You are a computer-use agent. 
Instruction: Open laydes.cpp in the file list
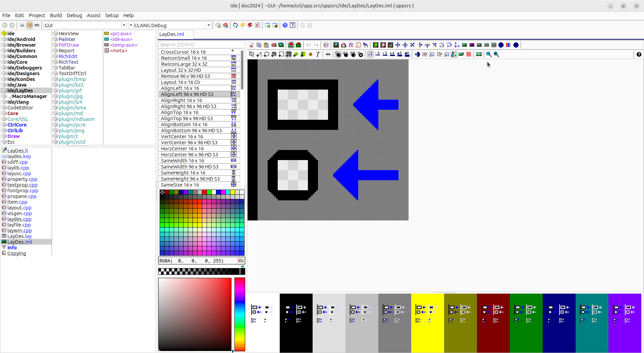click(x=19, y=219)
